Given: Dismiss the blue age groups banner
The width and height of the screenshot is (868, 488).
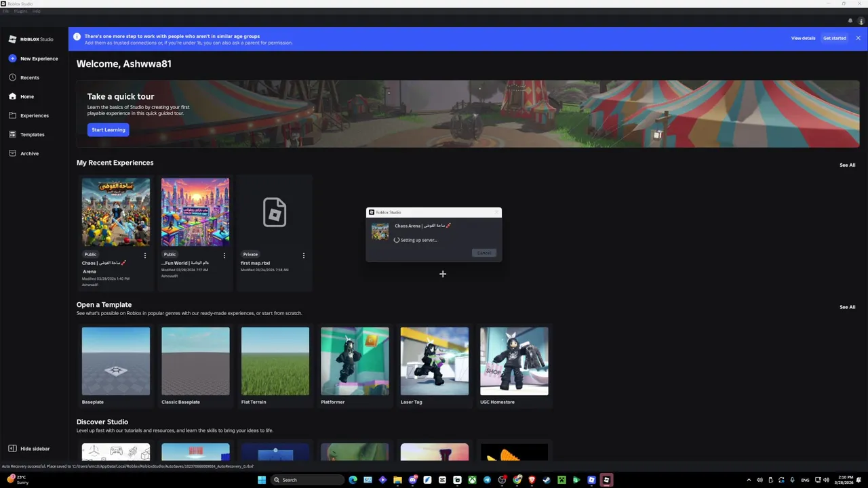Looking at the screenshot, I should pos(858,38).
